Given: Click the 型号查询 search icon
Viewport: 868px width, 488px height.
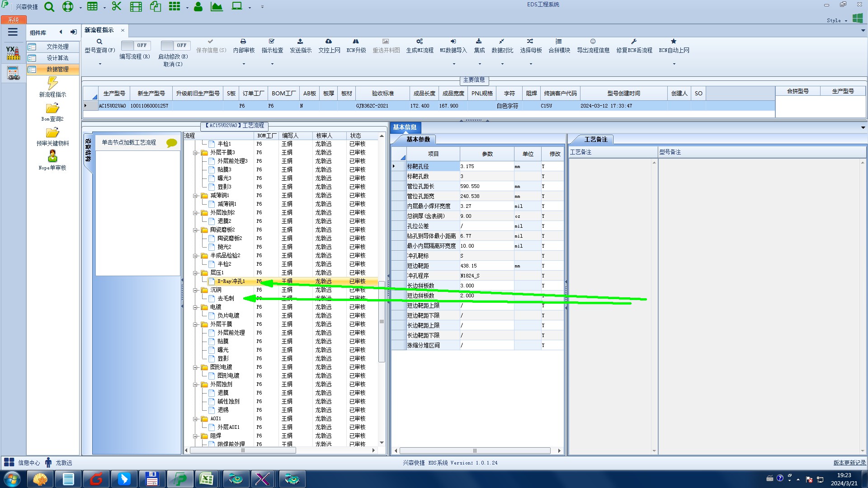Looking at the screenshot, I should [99, 42].
